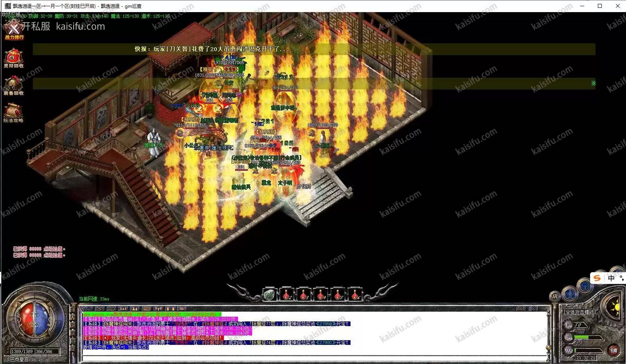Open the 装备回收 equipment recycle icon
The height and width of the screenshot is (364, 626).
coord(14,86)
